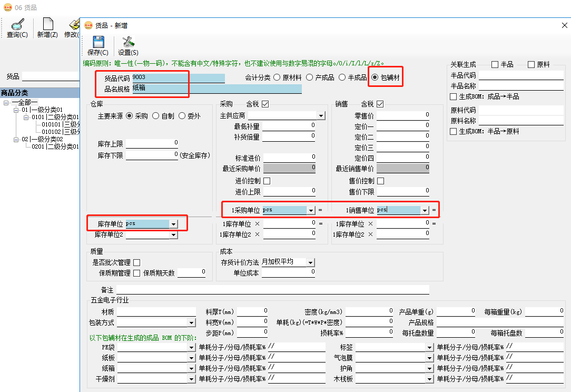The width and height of the screenshot is (571, 392).
Task: Enable the 半品 checkbox under 关联生成
Action: [x=495, y=64]
